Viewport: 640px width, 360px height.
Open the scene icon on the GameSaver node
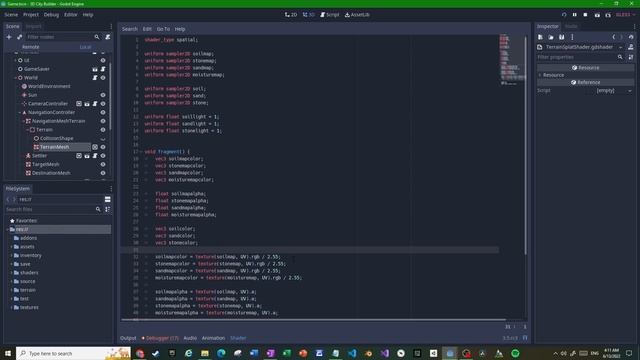tap(95, 69)
